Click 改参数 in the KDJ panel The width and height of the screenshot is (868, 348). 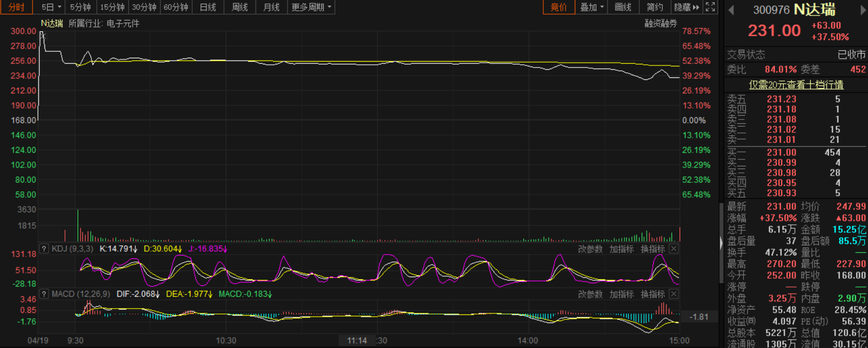coord(590,249)
